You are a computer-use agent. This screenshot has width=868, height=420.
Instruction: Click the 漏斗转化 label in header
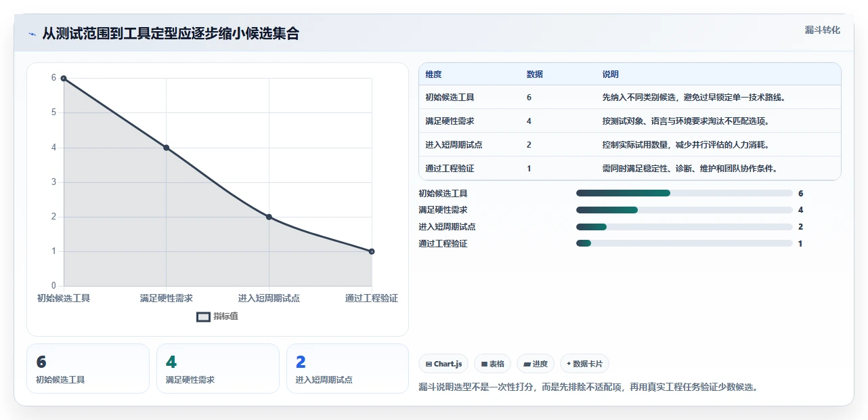click(823, 30)
